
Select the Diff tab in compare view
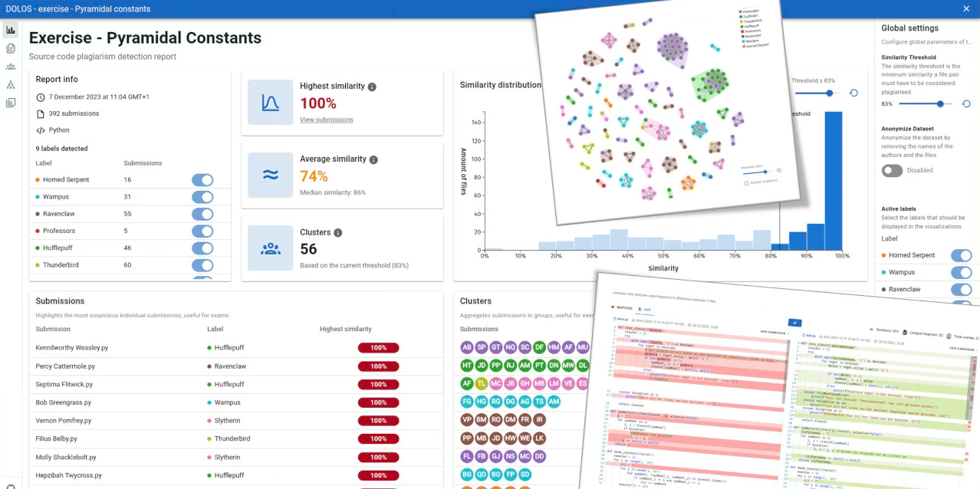click(646, 309)
